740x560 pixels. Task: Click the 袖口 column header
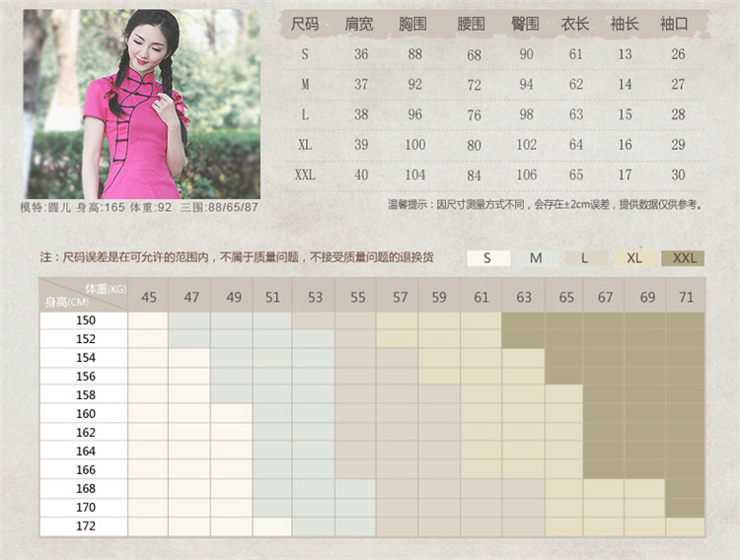tap(675, 24)
